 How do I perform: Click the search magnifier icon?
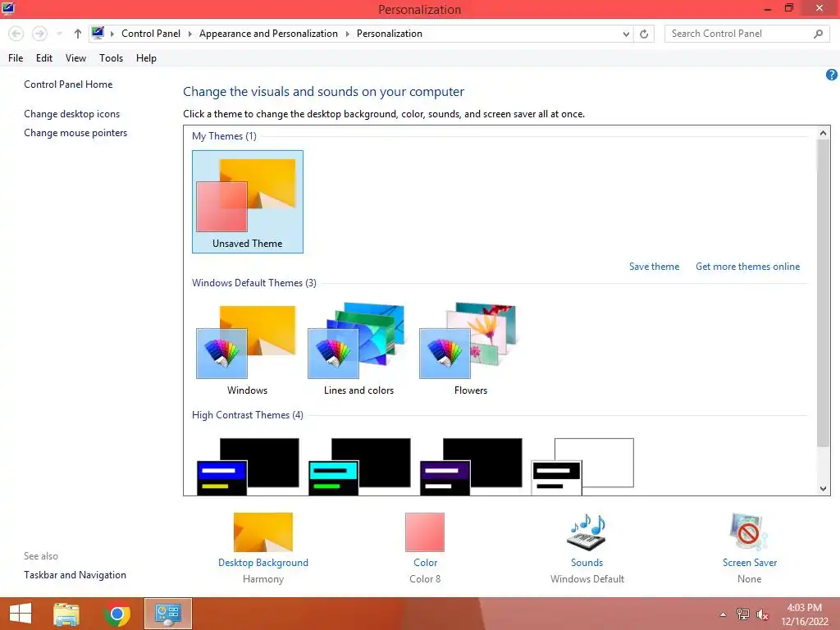tap(818, 34)
